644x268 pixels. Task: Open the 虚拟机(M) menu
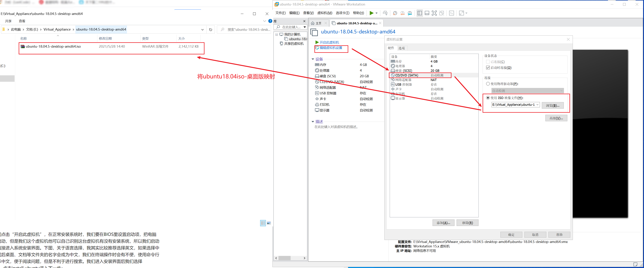tap(325, 13)
